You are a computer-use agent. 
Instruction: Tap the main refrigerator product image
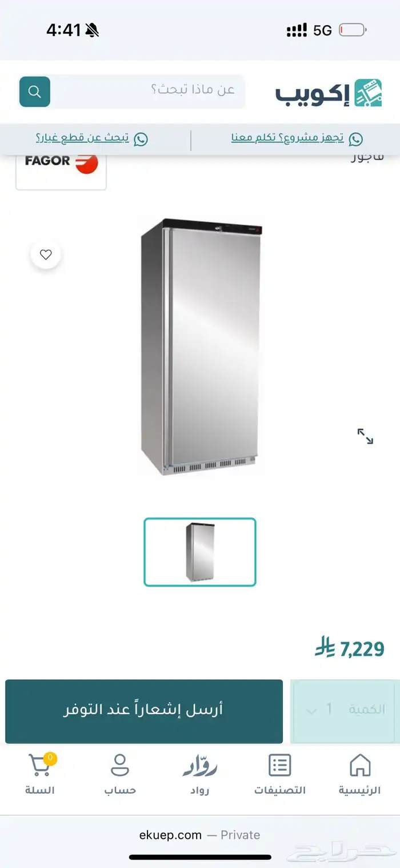202,347
